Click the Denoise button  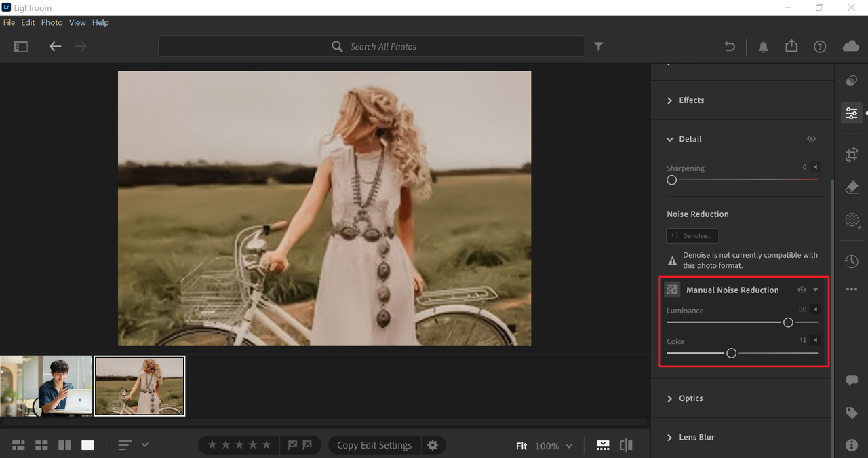[x=692, y=236]
